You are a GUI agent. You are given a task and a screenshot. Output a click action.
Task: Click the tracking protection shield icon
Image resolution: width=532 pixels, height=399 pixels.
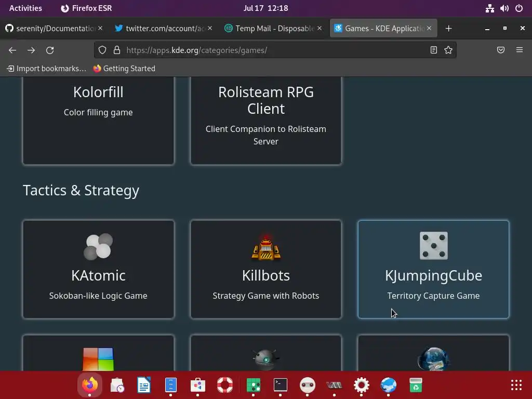(102, 50)
